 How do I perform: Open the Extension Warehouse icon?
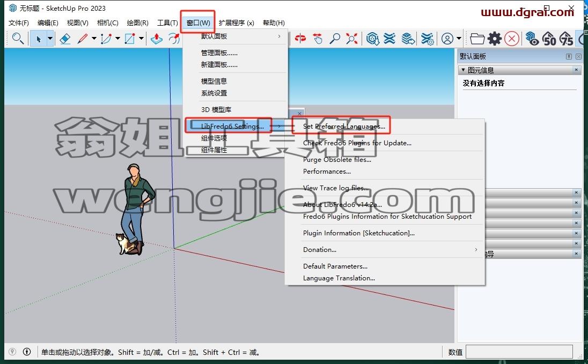(390, 39)
